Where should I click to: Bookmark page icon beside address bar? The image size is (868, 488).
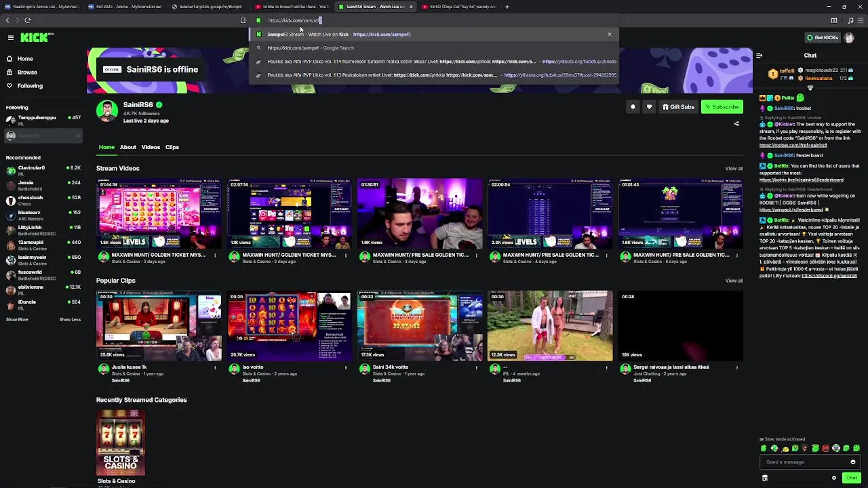click(x=243, y=20)
